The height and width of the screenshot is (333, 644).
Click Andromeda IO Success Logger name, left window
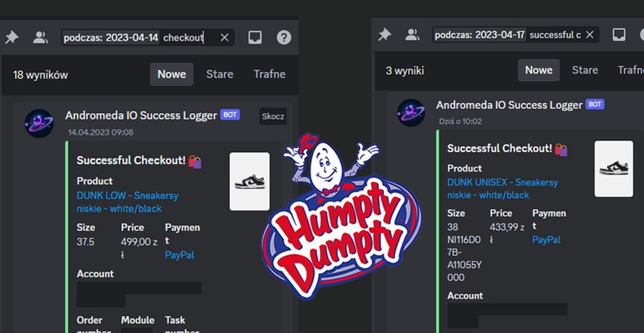click(141, 116)
